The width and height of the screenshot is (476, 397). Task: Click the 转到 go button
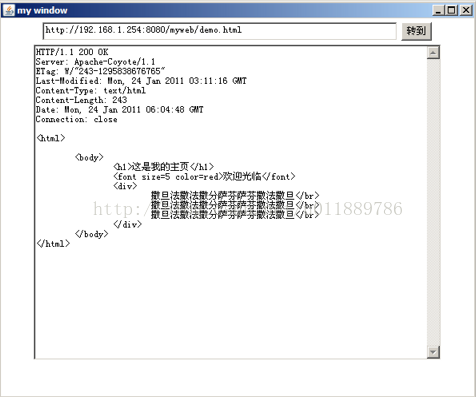(416, 31)
